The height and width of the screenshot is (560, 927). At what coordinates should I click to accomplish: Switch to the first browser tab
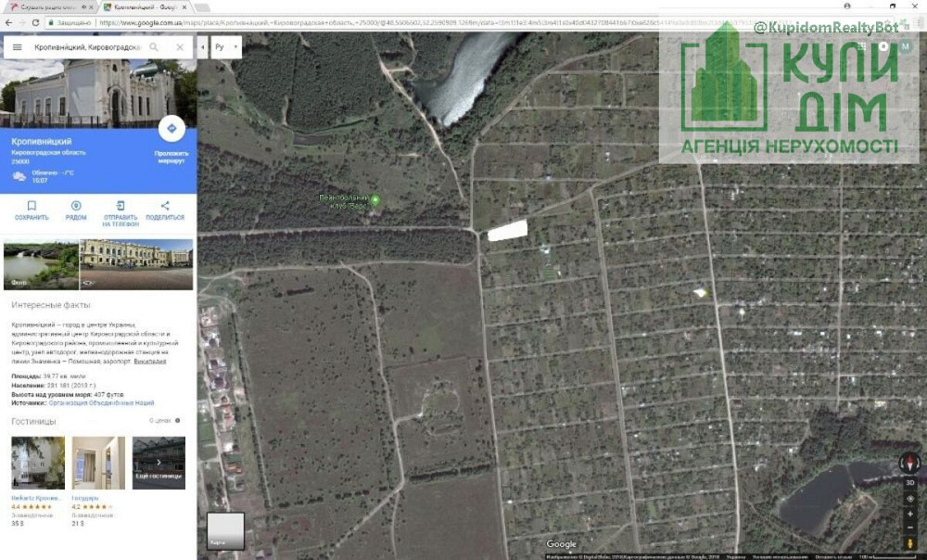pos(46,7)
